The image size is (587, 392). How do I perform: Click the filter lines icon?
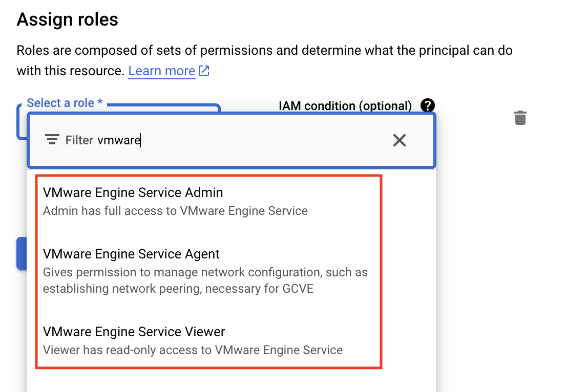tap(52, 140)
